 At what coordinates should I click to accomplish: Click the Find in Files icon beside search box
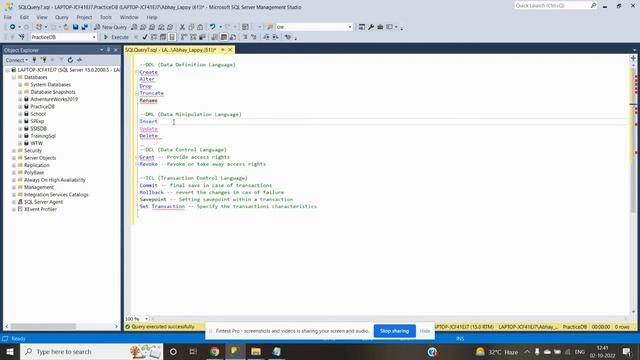click(x=270, y=27)
